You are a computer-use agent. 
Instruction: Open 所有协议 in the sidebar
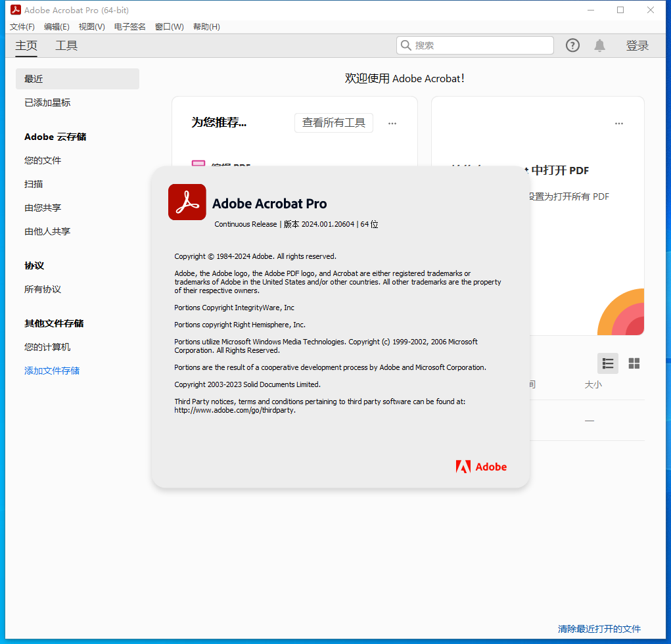[42, 289]
